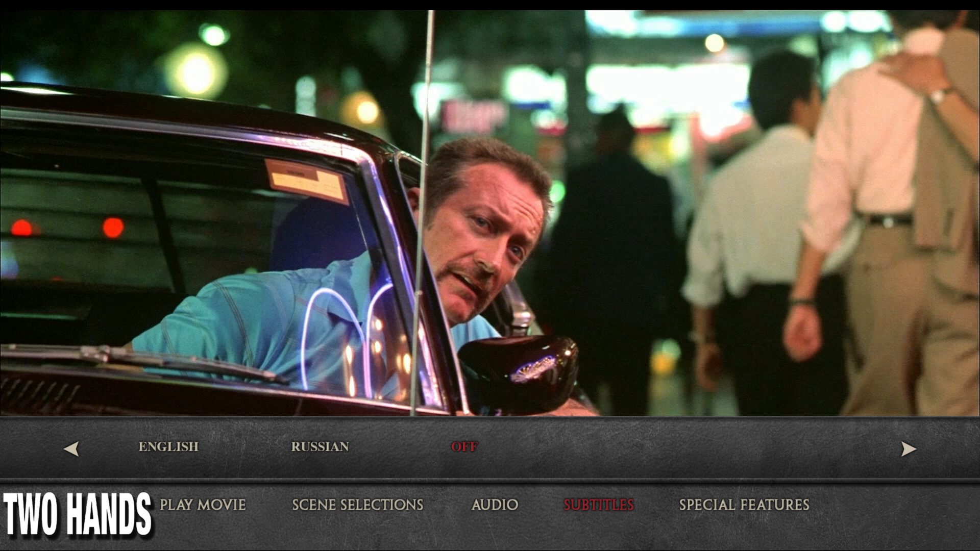Click the Two Hands title logo

[77, 514]
